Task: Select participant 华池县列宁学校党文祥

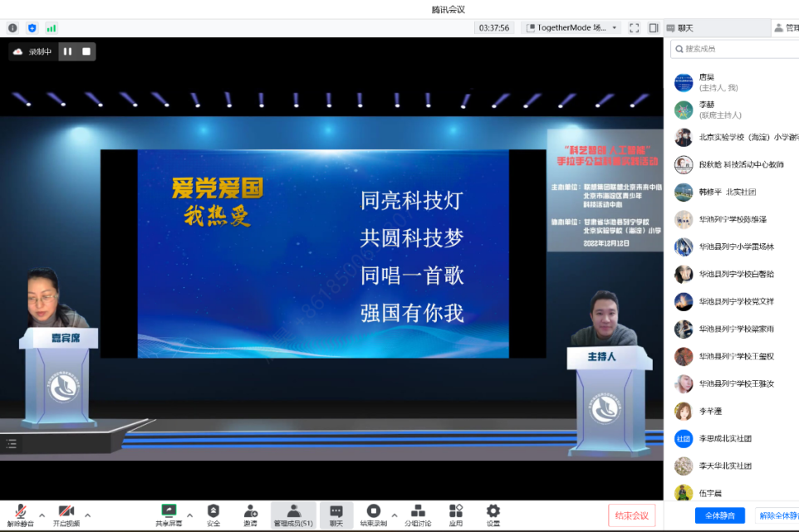Action: (x=733, y=301)
